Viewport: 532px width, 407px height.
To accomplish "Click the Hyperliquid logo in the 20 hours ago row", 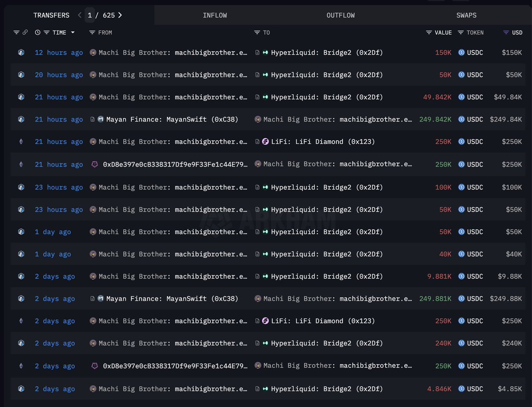I will coord(266,75).
